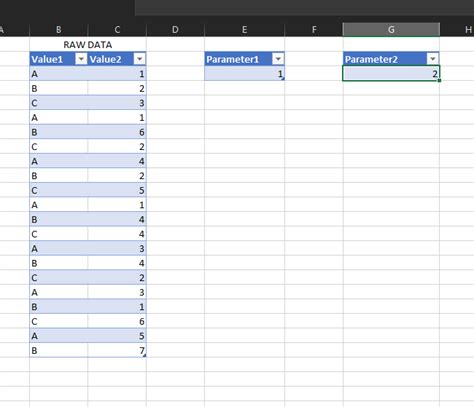The image size is (474, 407).
Task: Select the Value2 cell containing 7
Action: [x=117, y=351]
